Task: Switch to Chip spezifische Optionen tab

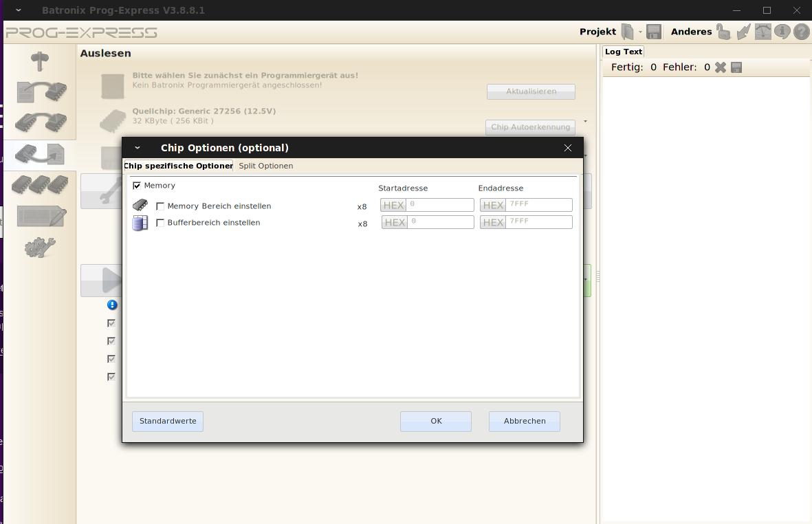Action: pos(178,166)
